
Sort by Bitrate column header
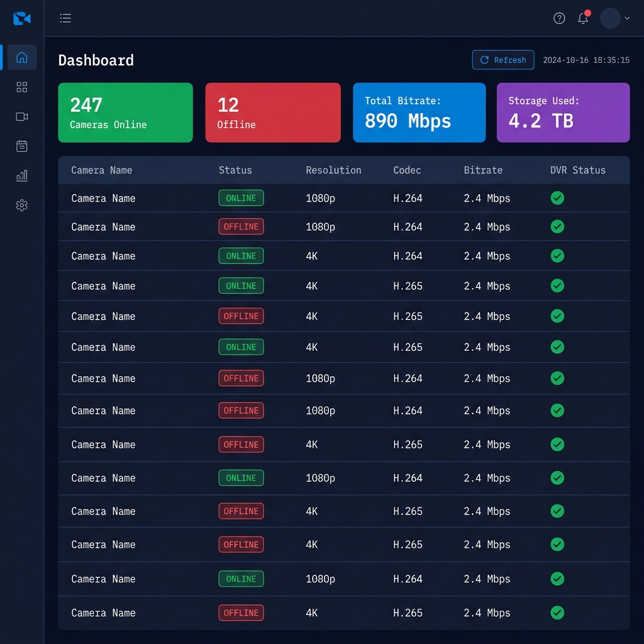pos(483,170)
